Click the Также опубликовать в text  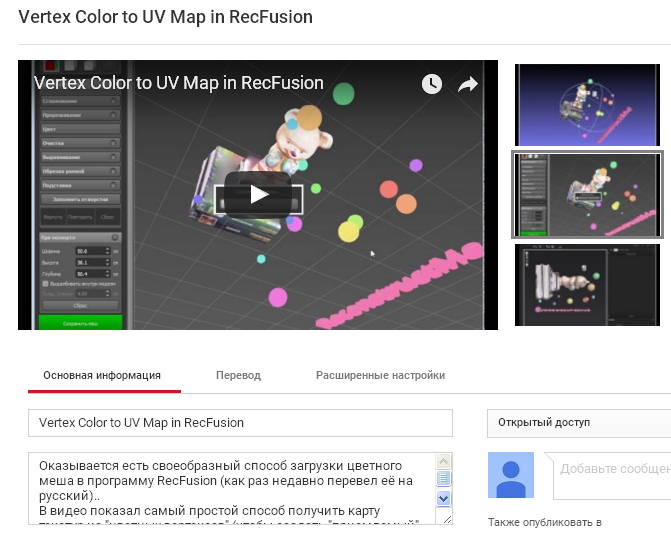545,522
